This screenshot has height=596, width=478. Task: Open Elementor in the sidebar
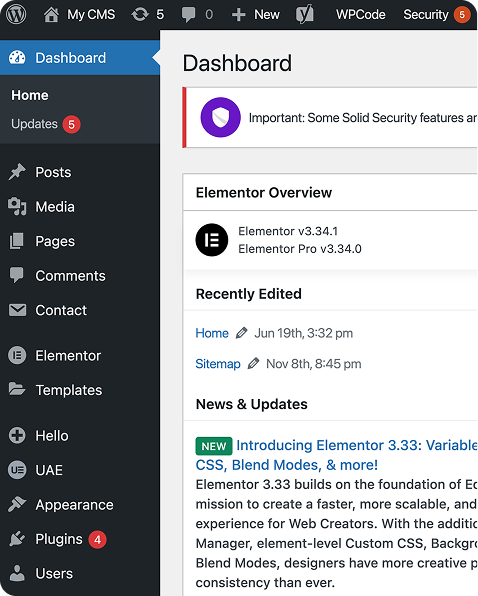coord(68,356)
